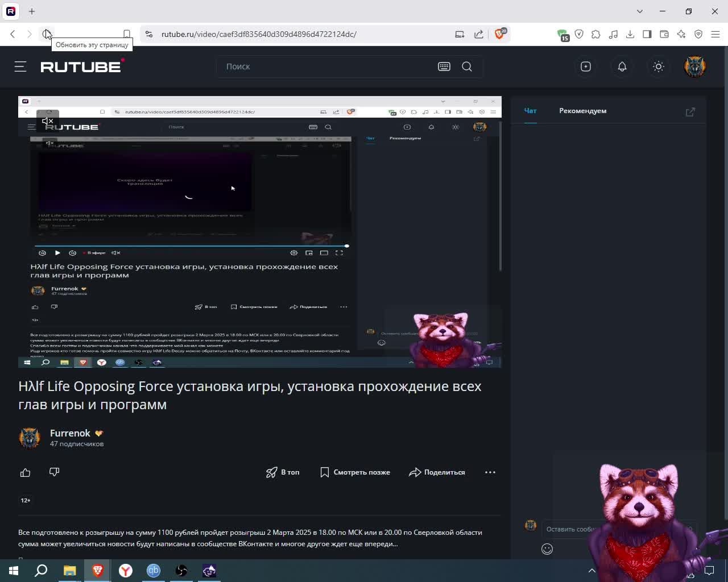Open a new browser tab
The width and height of the screenshot is (728, 582).
tap(32, 11)
